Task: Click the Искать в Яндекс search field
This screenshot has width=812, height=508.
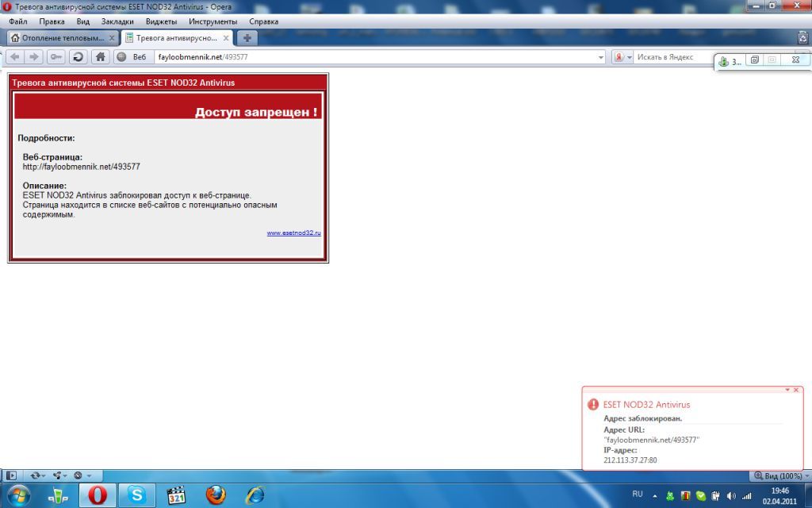Action: coord(673,57)
